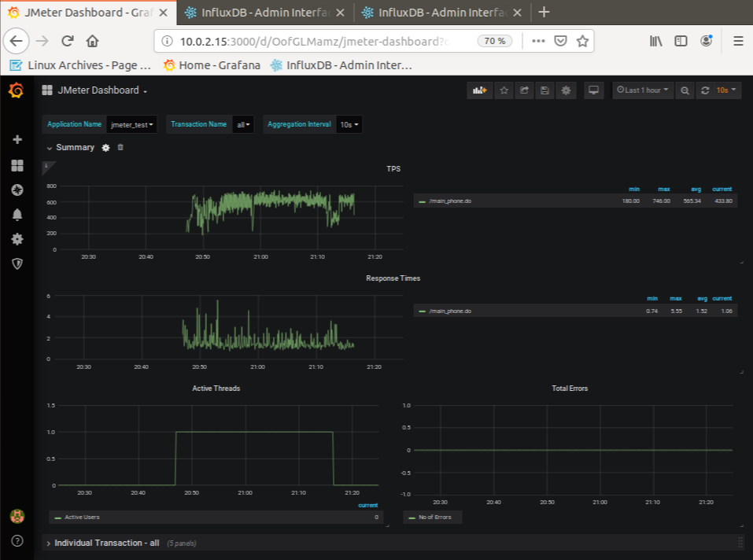Switch to the JMeter Dashboard browser tab
This screenshot has width=753, height=560.
88,13
